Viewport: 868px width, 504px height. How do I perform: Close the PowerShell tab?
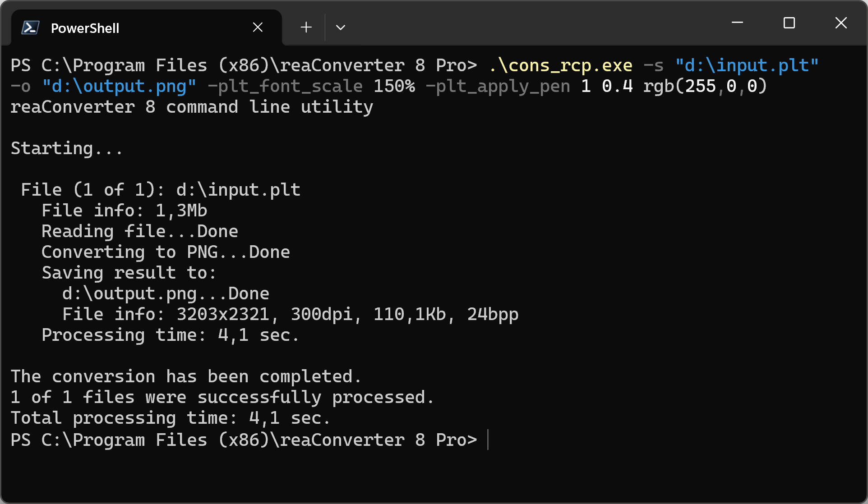(x=258, y=27)
